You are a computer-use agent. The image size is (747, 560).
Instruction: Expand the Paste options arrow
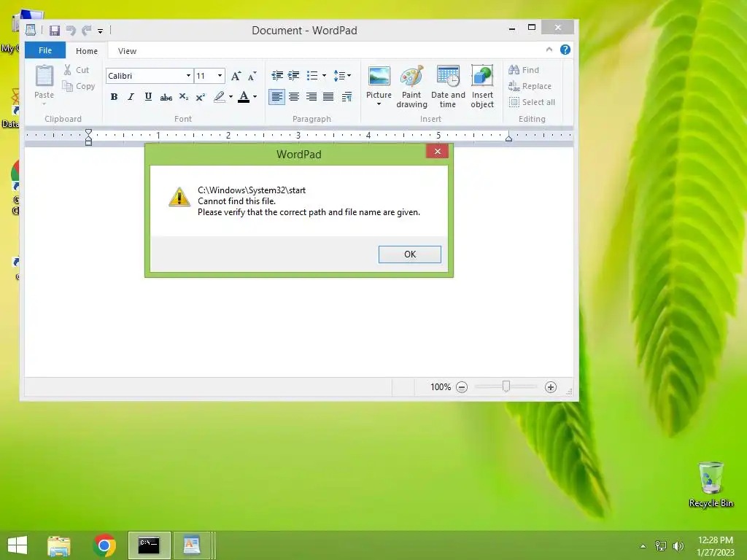44,104
